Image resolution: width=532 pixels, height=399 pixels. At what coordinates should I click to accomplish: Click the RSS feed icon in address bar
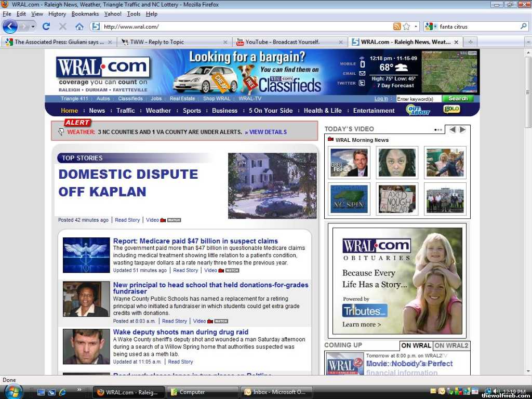tap(397, 26)
